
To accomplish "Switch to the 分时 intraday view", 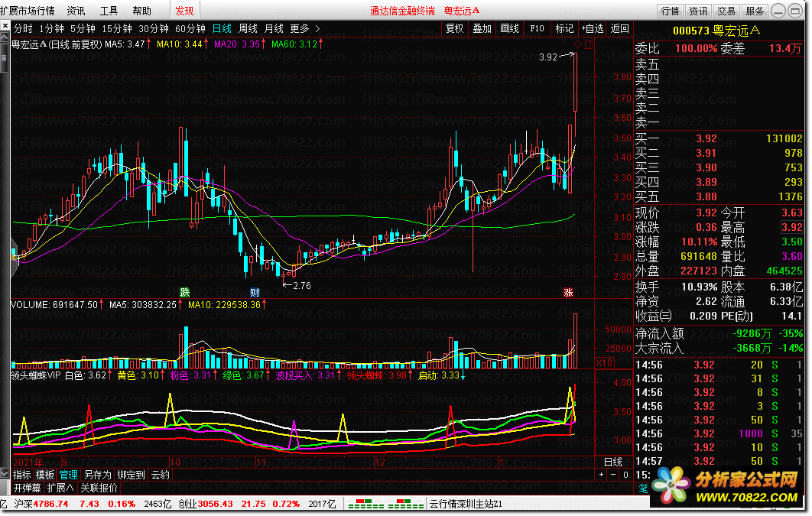I will pyautogui.click(x=23, y=28).
